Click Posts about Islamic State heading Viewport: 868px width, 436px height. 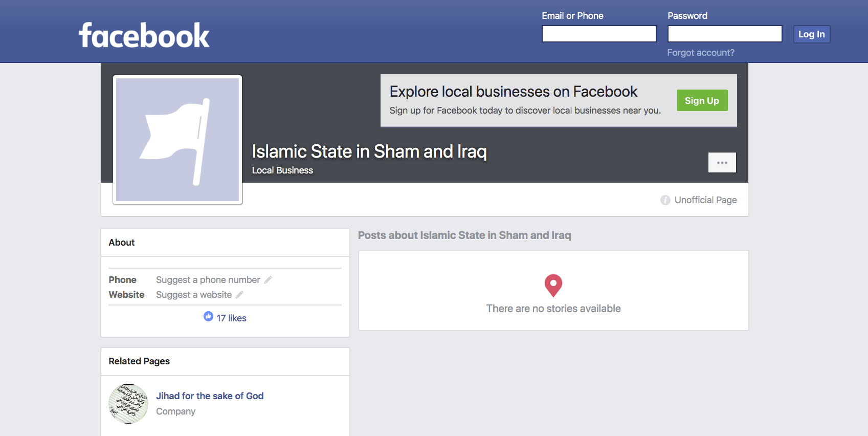pos(464,235)
